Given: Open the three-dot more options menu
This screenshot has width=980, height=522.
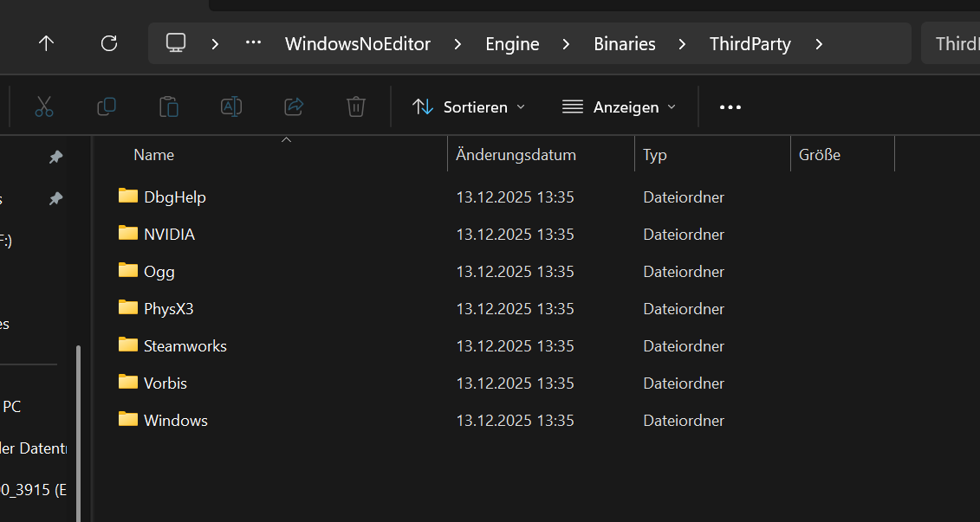Looking at the screenshot, I should [x=730, y=107].
